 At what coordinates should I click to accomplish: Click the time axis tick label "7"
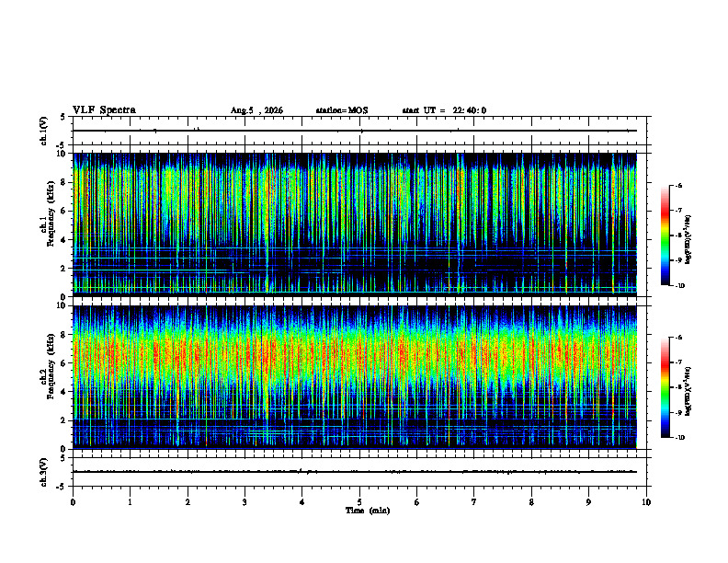(x=474, y=501)
